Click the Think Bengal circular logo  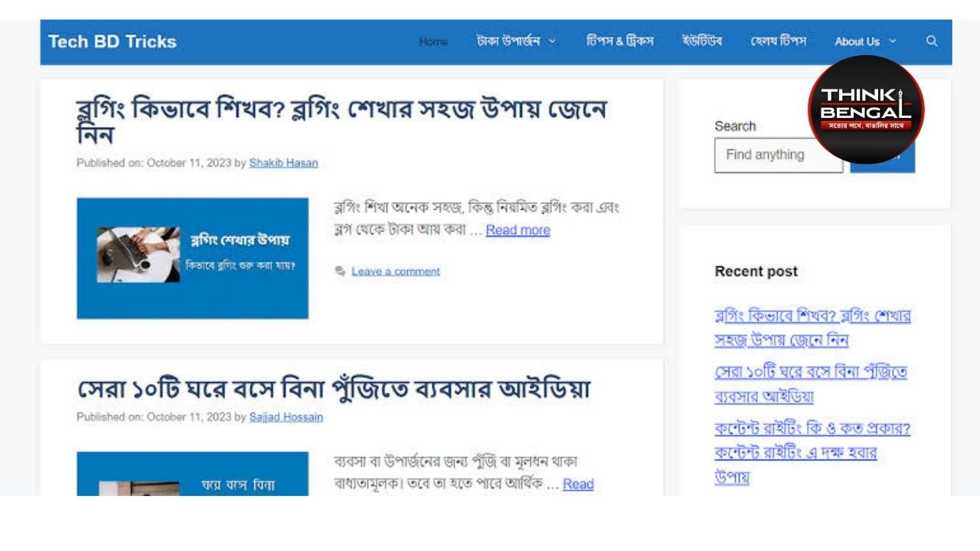866,109
